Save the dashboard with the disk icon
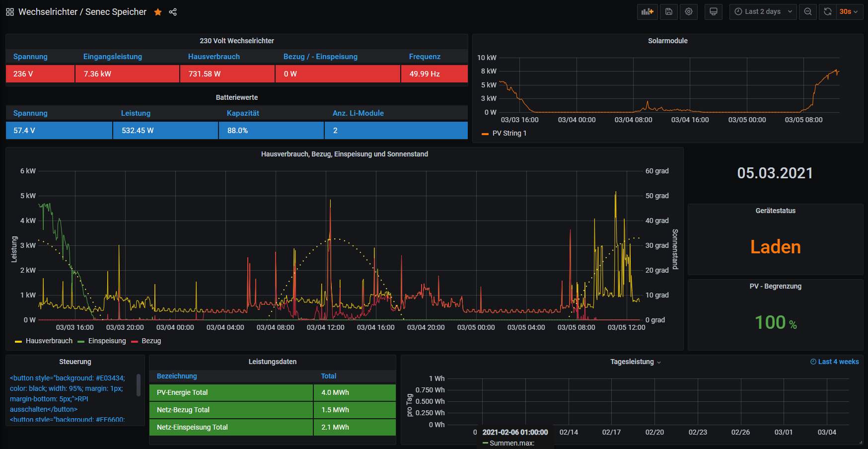This screenshot has height=449, width=868. (x=669, y=12)
